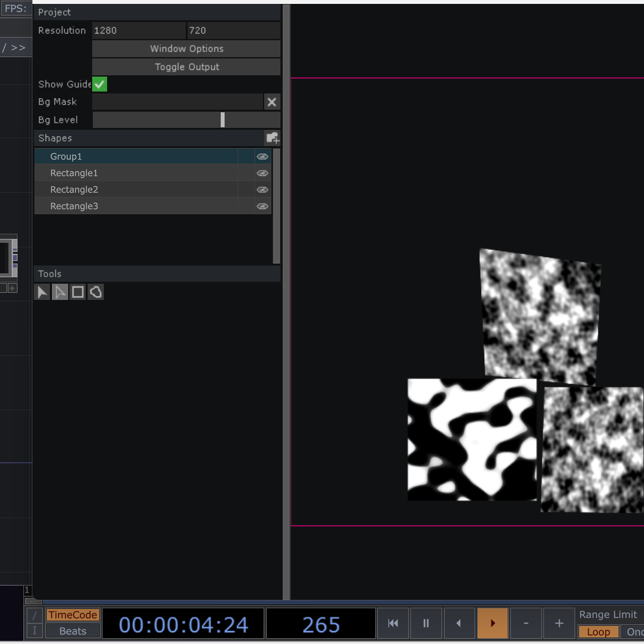644x644 pixels.
Task: Toggle visibility of Group1
Action: coord(262,156)
